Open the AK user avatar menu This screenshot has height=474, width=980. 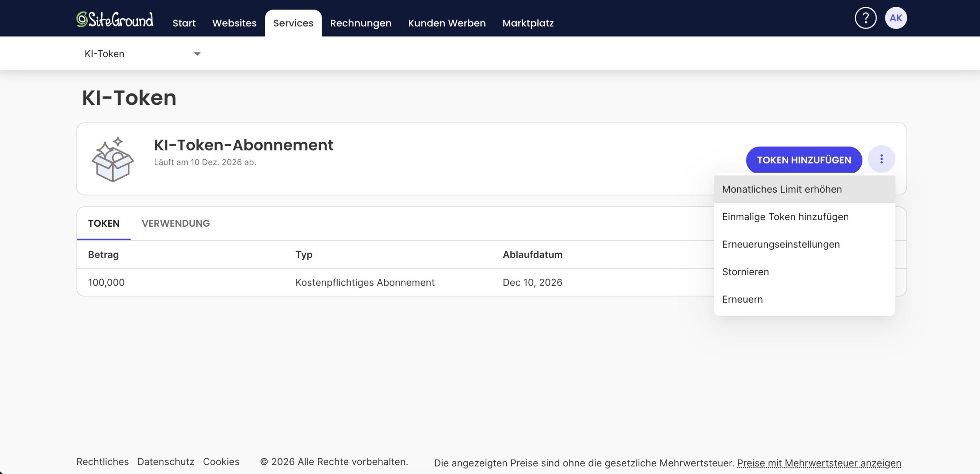click(x=896, y=18)
